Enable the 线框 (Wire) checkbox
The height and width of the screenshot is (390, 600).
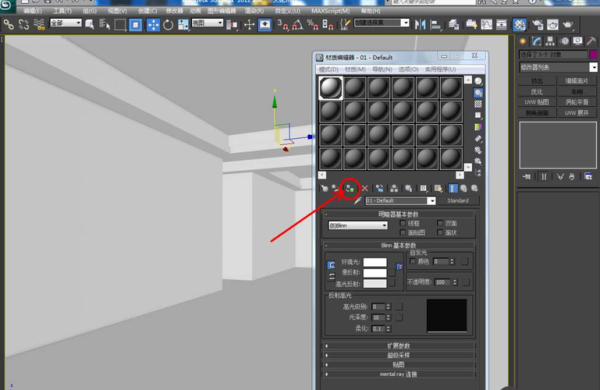403,223
